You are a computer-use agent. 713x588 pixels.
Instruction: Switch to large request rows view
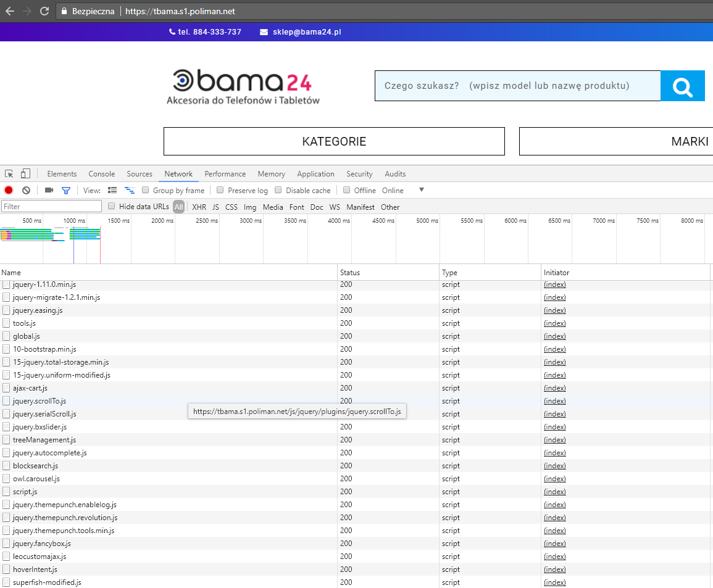point(112,191)
